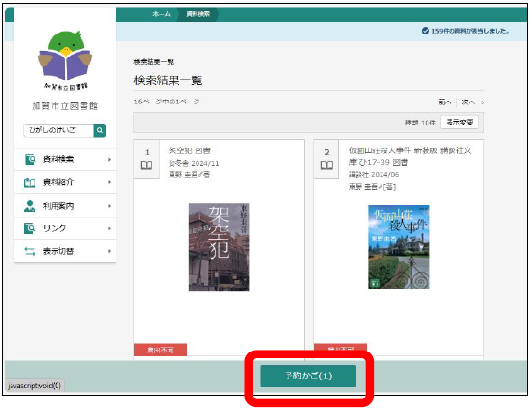
Task: Expand the 資料検索 arrow
Action: (x=109, y=159)
